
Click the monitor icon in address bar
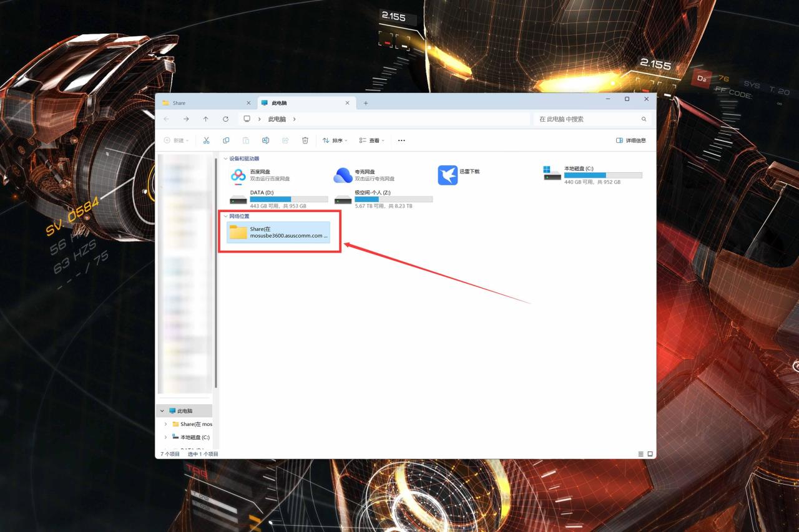(x=247, y=119)
